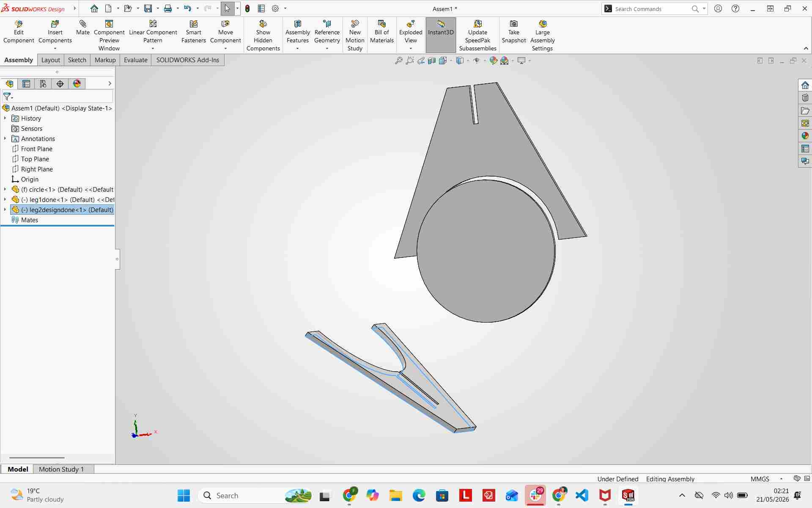Expand the leg1done<1> component
812x508 pixels.
click(5, 200)
